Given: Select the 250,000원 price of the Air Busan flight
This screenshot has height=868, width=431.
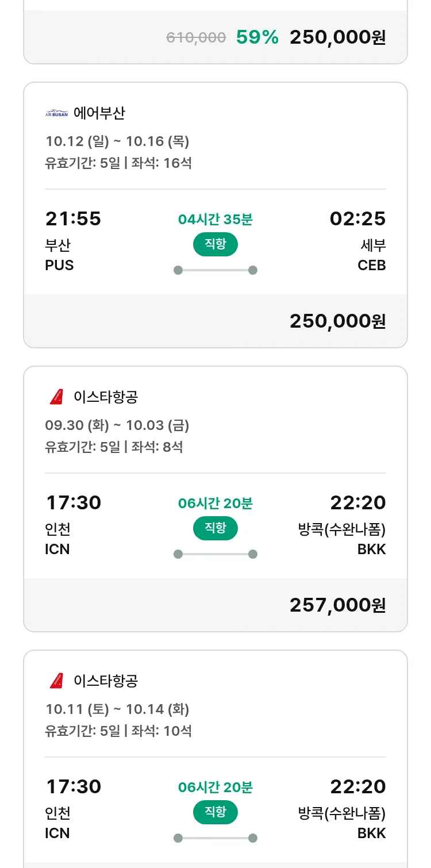Looking at the screenshot, I should pos(337,321).
